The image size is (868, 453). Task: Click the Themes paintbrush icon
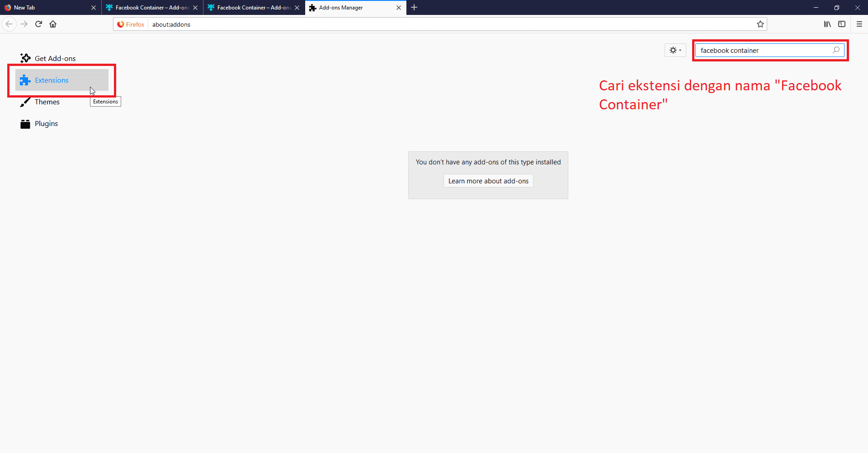[25, 102]
